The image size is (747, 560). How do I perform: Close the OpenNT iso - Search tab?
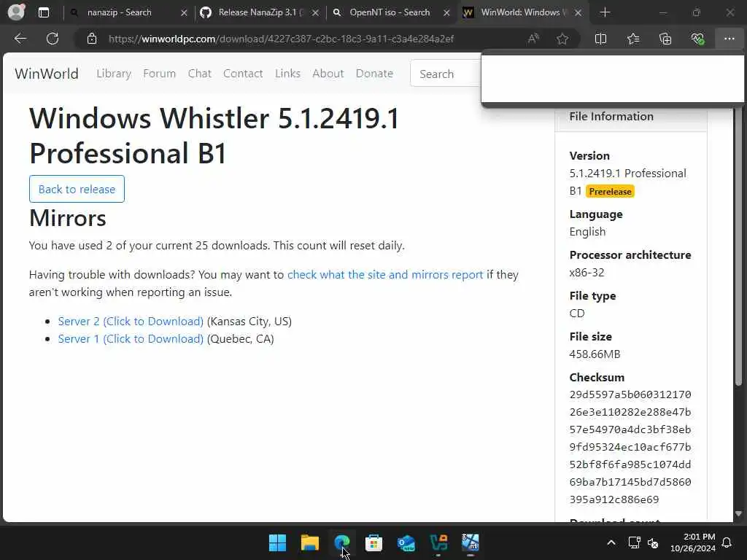click(x=446, y=13)
